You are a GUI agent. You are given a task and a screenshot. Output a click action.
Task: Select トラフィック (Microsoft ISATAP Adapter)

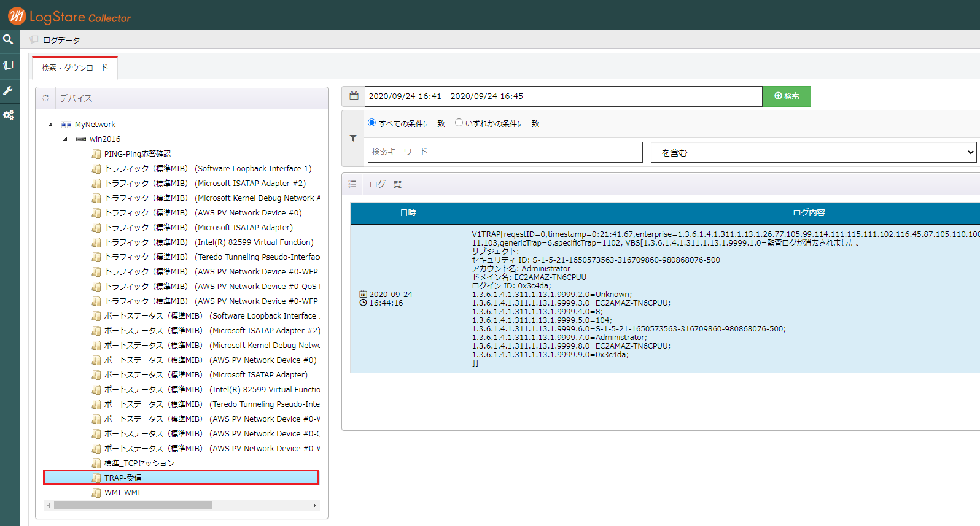click(199, 227)
